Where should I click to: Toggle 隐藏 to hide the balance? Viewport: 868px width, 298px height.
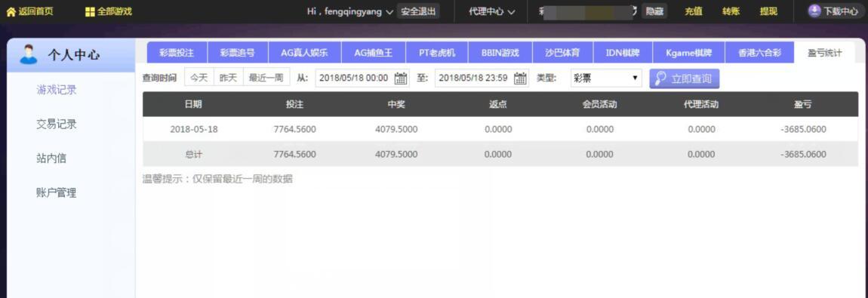tap(654, 11)
